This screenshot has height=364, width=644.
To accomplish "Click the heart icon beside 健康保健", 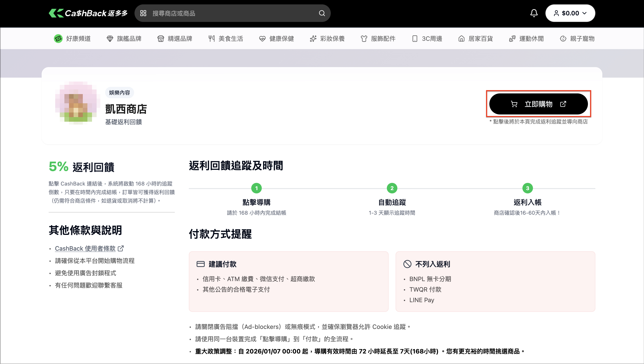I will click(x=262, y=39).
